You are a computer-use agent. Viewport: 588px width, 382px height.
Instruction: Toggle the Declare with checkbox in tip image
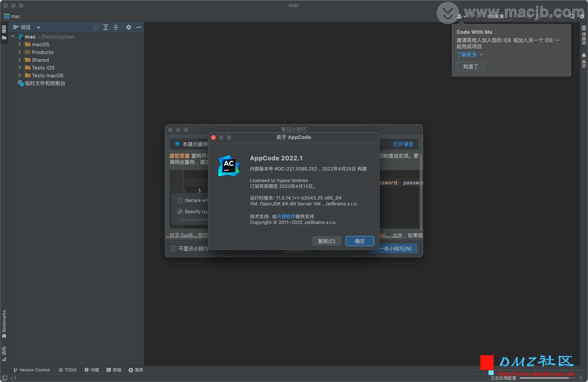point(180,200)
